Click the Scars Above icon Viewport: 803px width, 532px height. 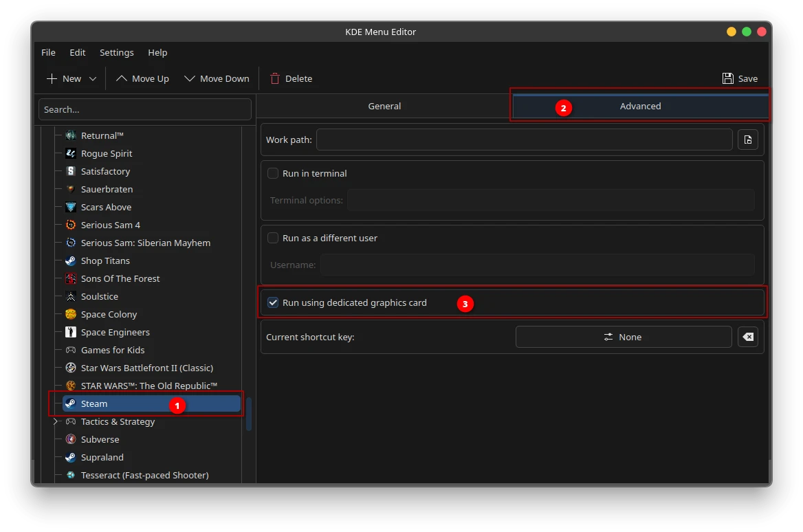coord(71,208)
